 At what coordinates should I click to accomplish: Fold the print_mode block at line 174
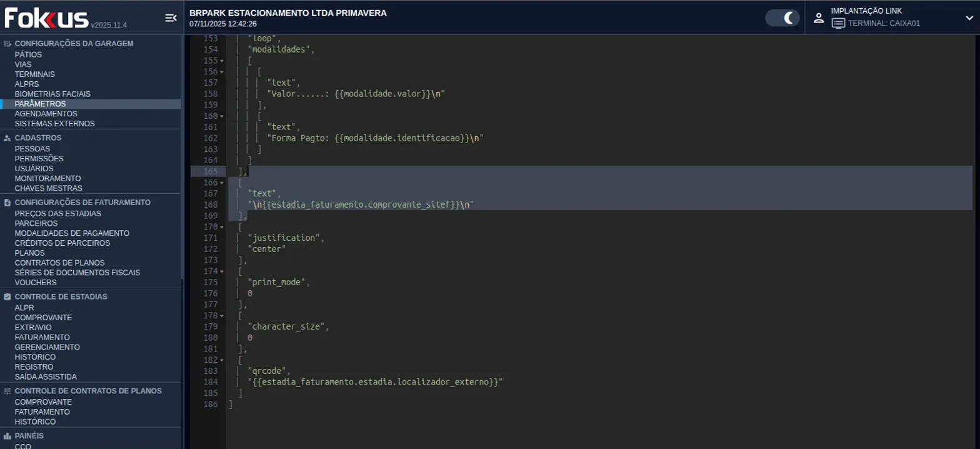(222, 271)
